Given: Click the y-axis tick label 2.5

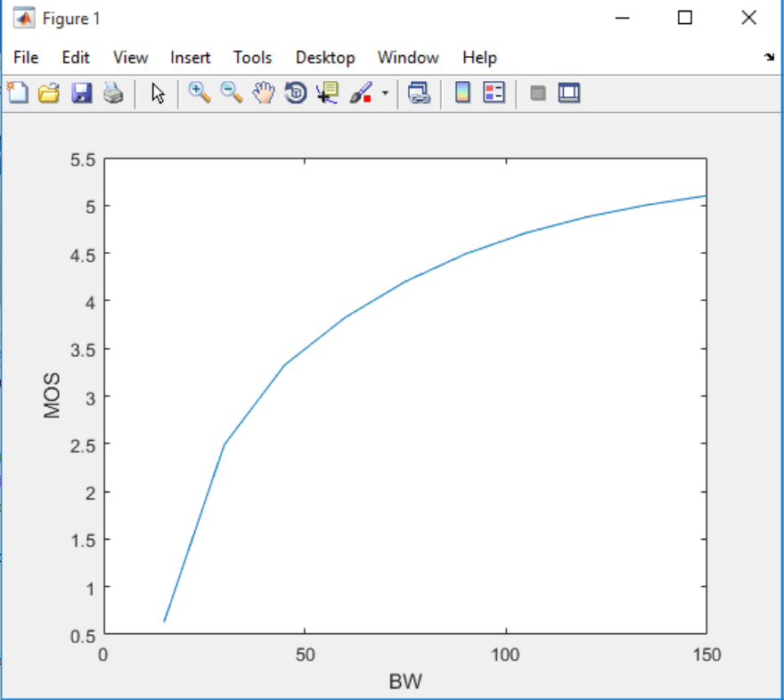Looking at the screenshot, I should 83,445.
